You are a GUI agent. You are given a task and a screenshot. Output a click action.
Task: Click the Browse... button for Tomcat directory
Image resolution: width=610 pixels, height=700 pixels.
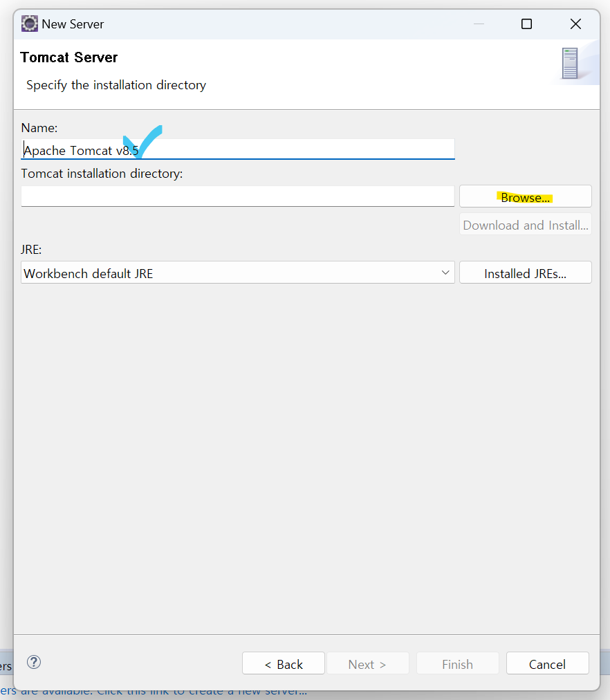[525, 196]
